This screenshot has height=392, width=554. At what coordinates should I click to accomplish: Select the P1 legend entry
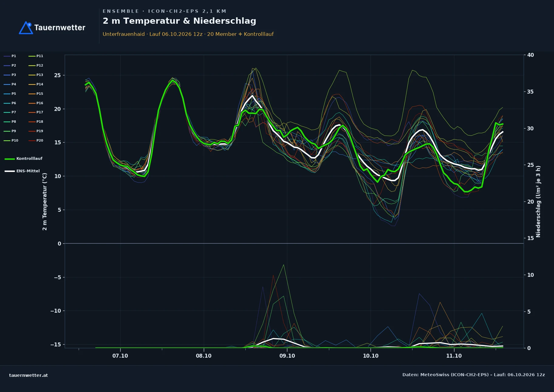click(10, 56)
